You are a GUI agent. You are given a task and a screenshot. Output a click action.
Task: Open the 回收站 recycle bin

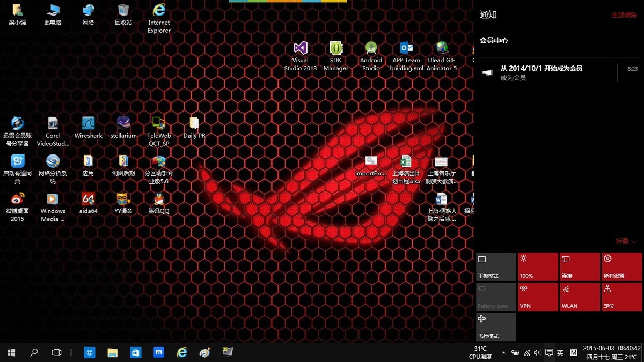[123, 15]
